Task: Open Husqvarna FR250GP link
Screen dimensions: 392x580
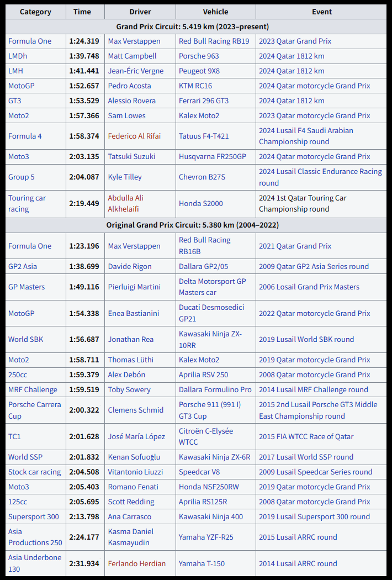Action: (213, 156)
